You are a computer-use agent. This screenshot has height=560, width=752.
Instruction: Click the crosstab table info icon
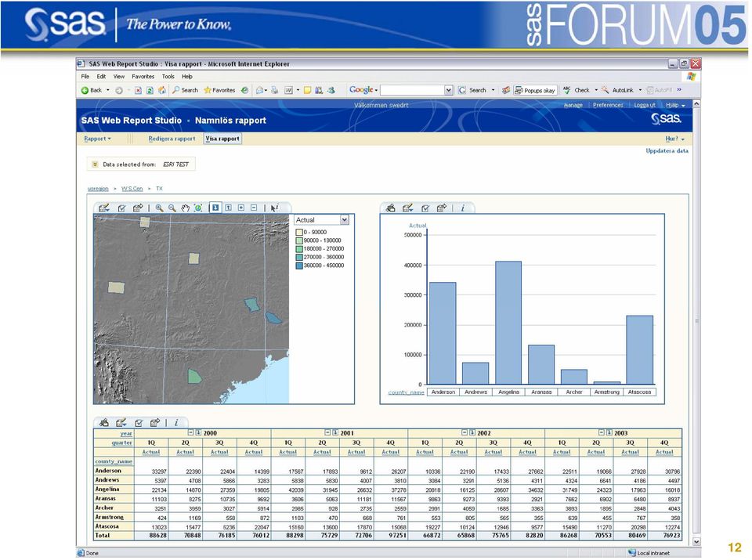point(176,422)
